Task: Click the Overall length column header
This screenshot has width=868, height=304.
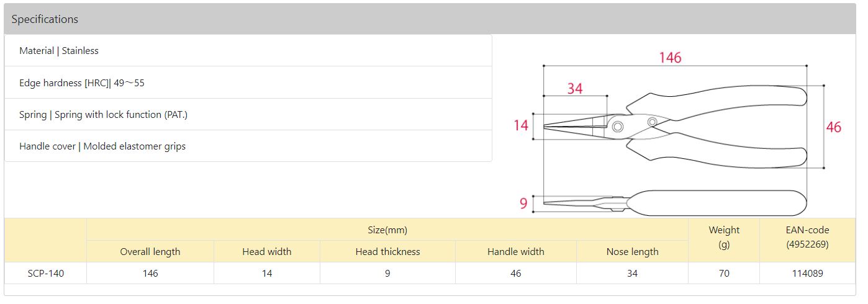Action: tap(150, 251)
